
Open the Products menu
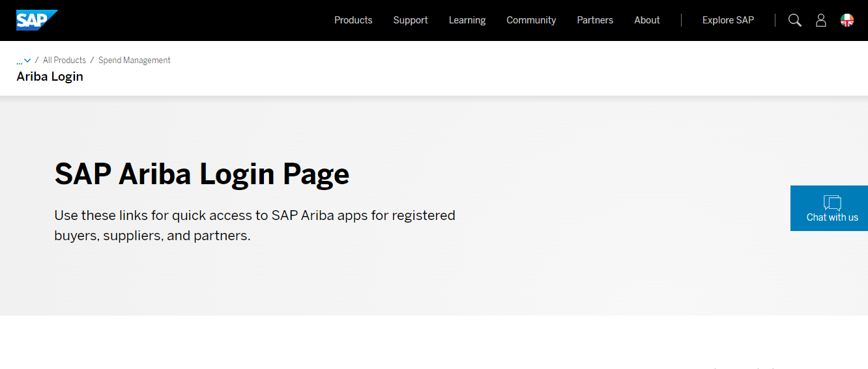[x=353, y=20]
